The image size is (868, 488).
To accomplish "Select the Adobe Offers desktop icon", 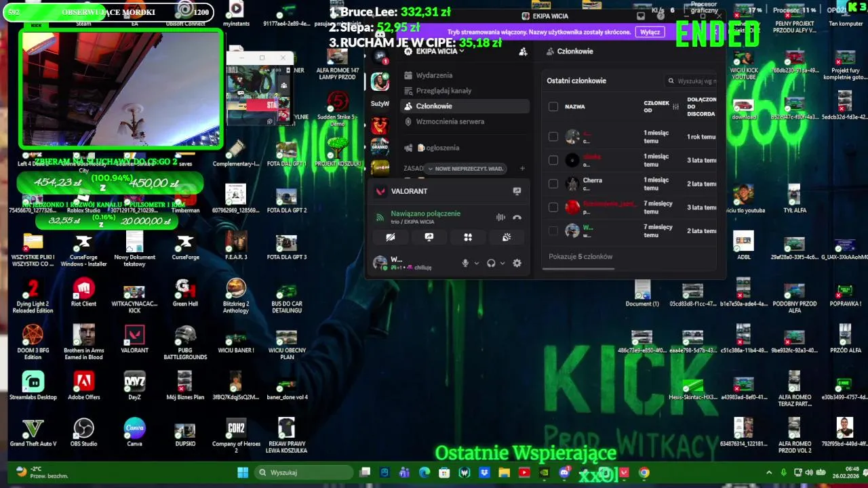I will pyautogui.click(x=83, y=386).
